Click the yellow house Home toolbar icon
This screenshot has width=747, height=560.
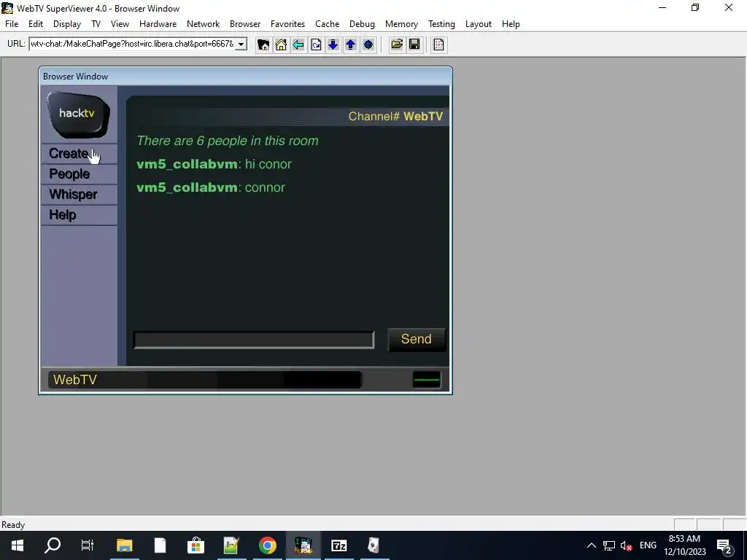281,44
